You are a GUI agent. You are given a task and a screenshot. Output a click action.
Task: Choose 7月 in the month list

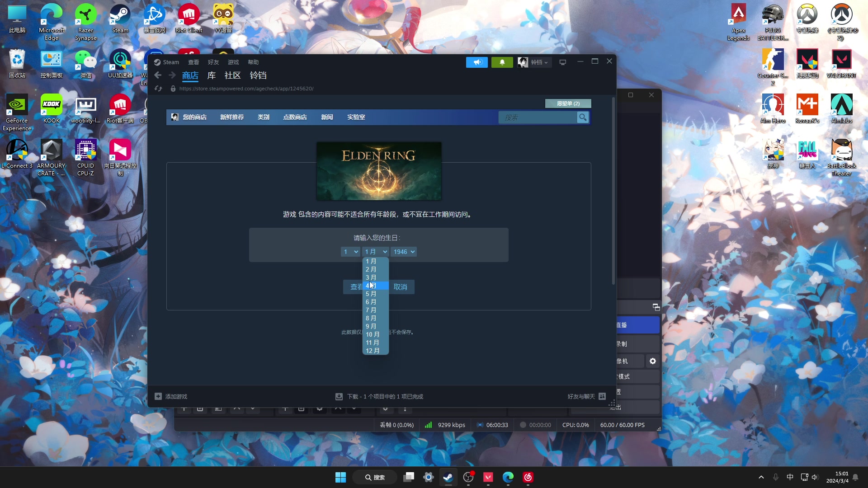[x=375, y=310]
